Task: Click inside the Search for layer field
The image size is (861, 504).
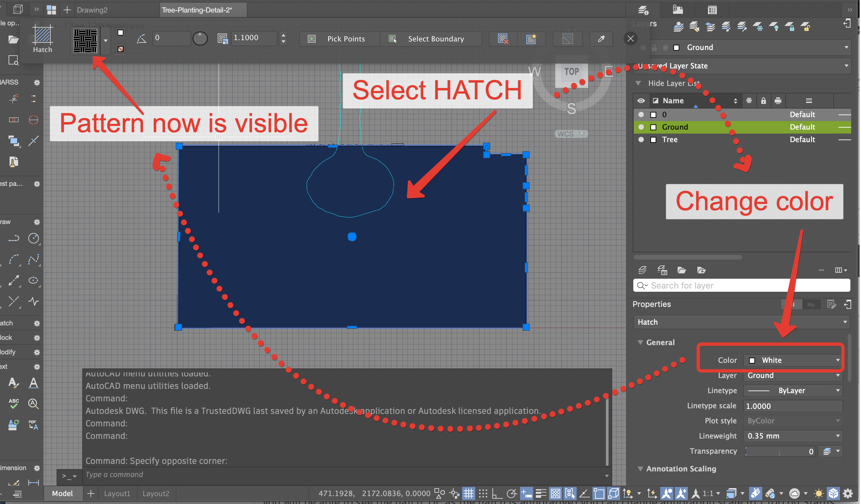Action: (717, 286)
